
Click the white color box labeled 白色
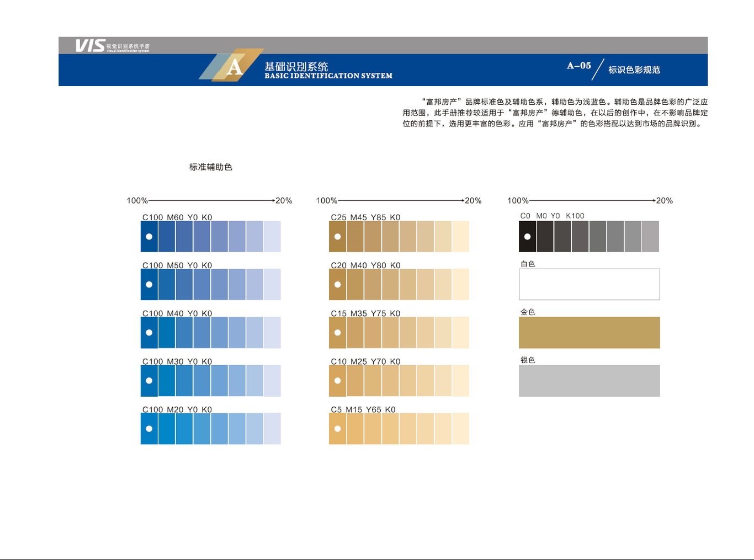click(x=589, y=284)
